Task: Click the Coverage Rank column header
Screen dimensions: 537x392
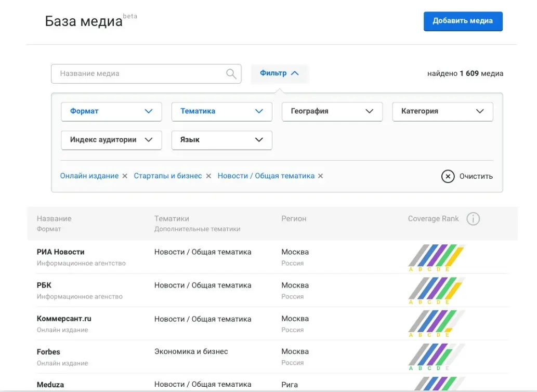Action: 433,218
